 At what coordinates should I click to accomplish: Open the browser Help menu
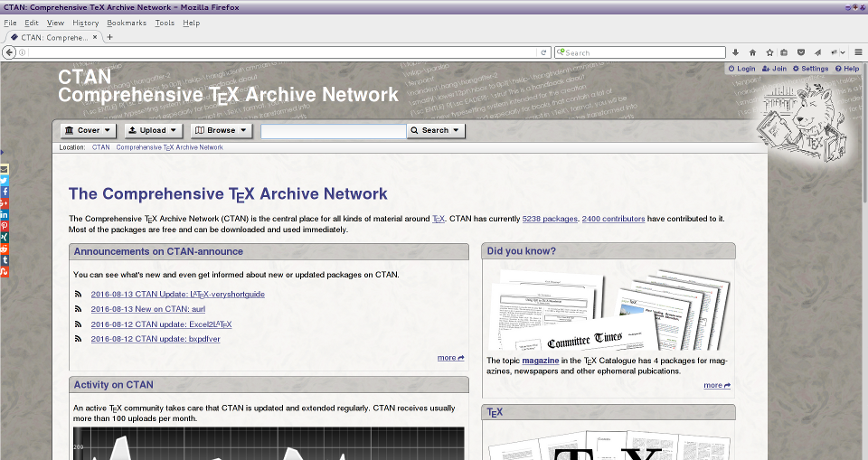[191, 23]
